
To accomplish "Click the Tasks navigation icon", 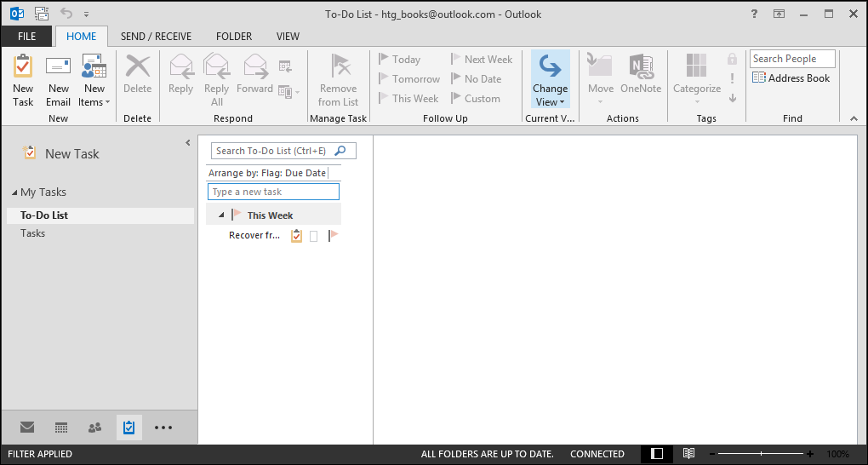I will tap(129, 428).
